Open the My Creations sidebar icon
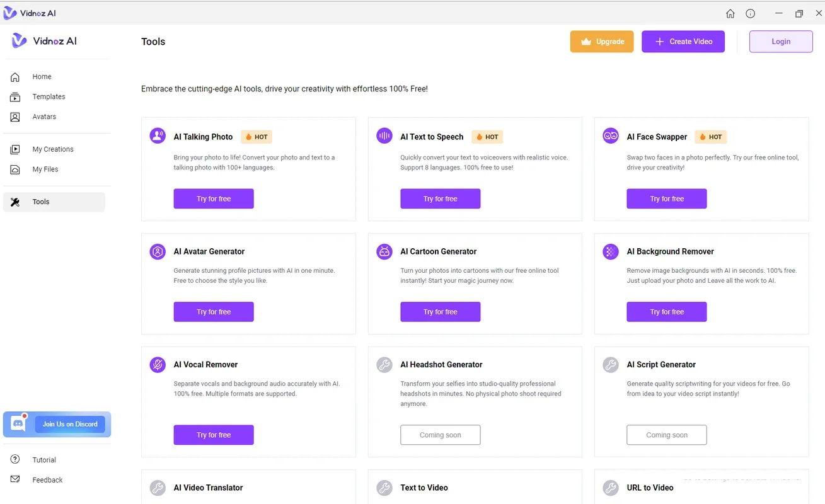Image resolution: width=825 pixels, height=504 pixels. click(15, 149)
